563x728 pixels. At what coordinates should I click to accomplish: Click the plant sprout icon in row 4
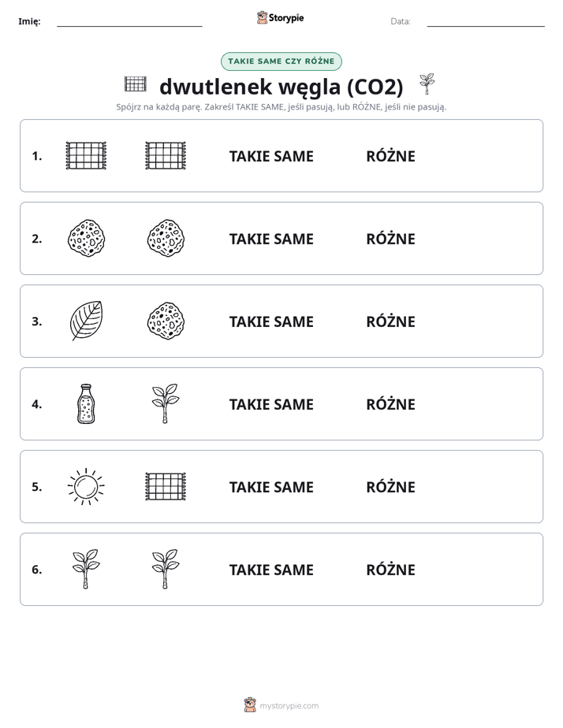tap(166, 403)
